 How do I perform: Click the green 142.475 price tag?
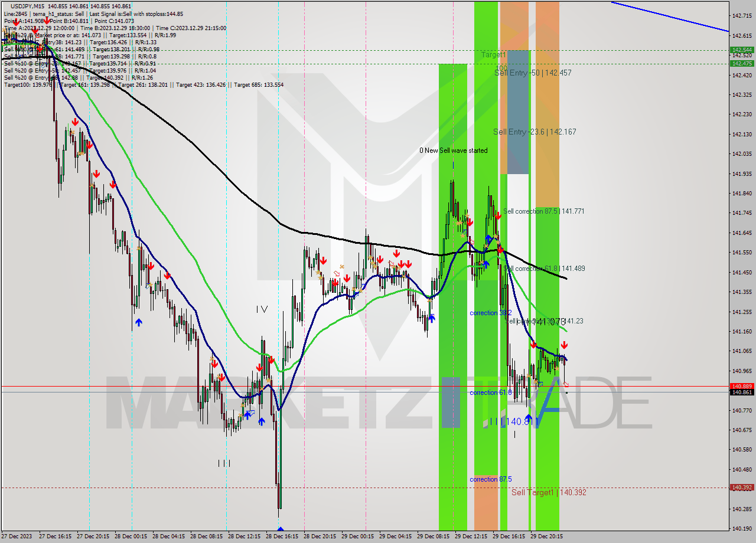click(742, 63)
